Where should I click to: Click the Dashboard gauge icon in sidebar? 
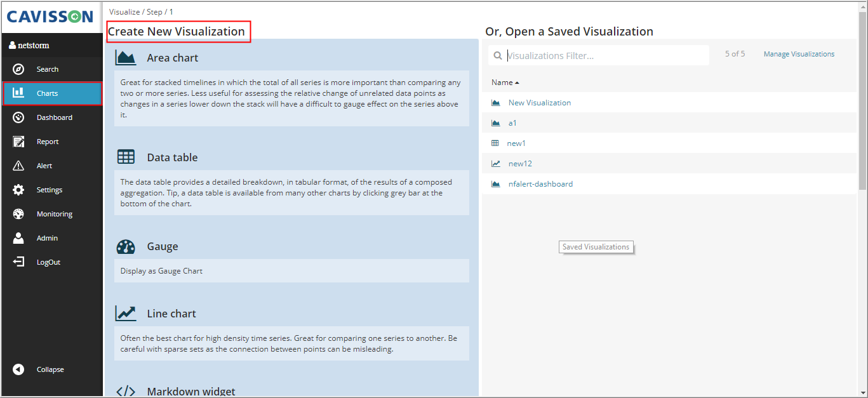[x=18, y=117]
